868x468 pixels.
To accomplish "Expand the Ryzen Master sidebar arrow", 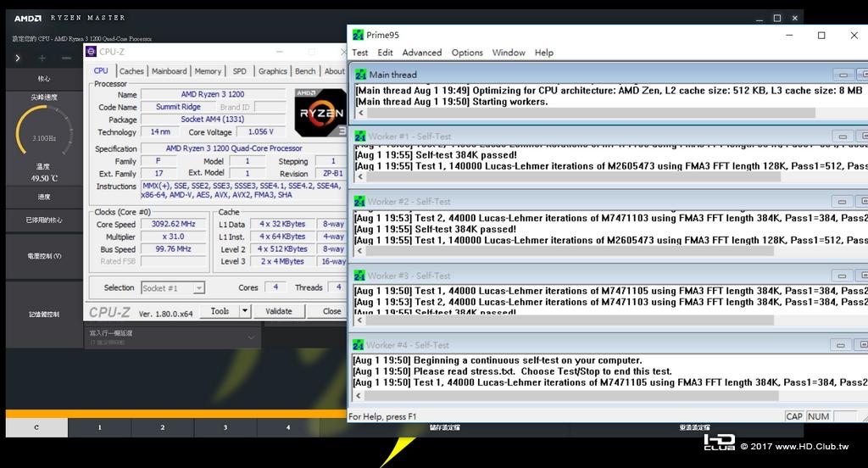I will (x=18, y=58).
